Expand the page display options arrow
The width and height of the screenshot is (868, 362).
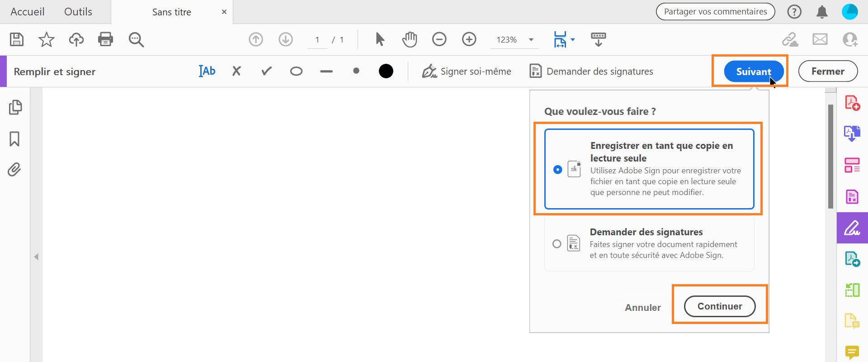[573, 40]
